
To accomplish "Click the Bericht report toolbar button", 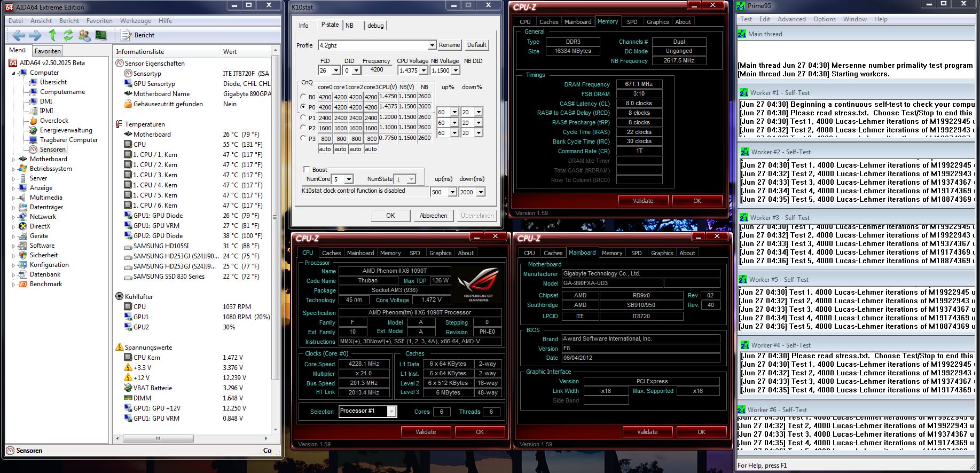I will coord(138,35).
